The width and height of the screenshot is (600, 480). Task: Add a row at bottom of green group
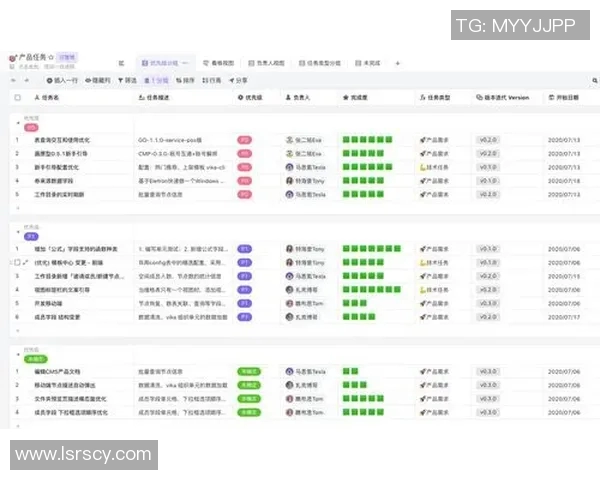[18, 426]
